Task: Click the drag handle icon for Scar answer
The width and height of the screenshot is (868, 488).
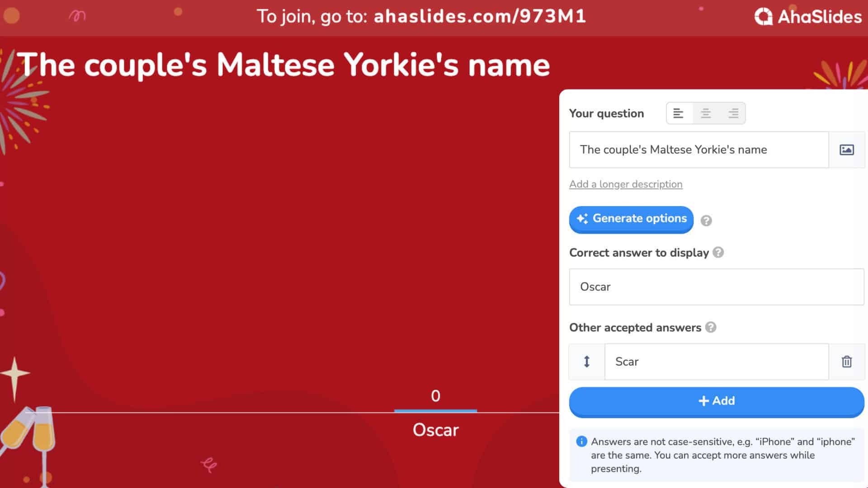Action: (x=587, y=361)
